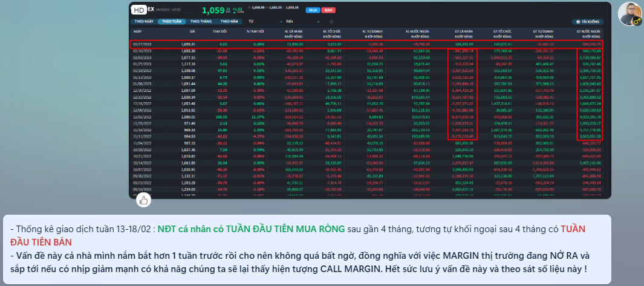Click the Tải Xuống download button
The image size is (644, 286).
point(588,21)
